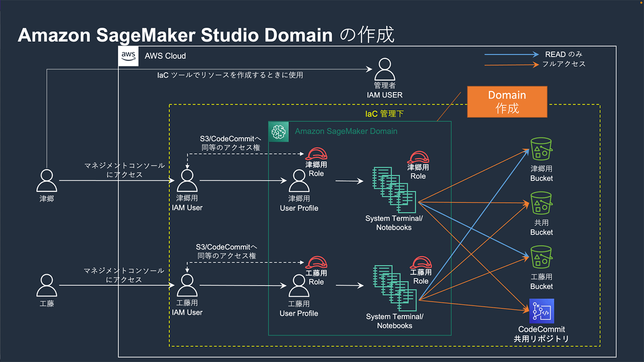This screenshot has height=362, width=644.
Task: Click the 津郷 person icon at far left
Action: 47,180
